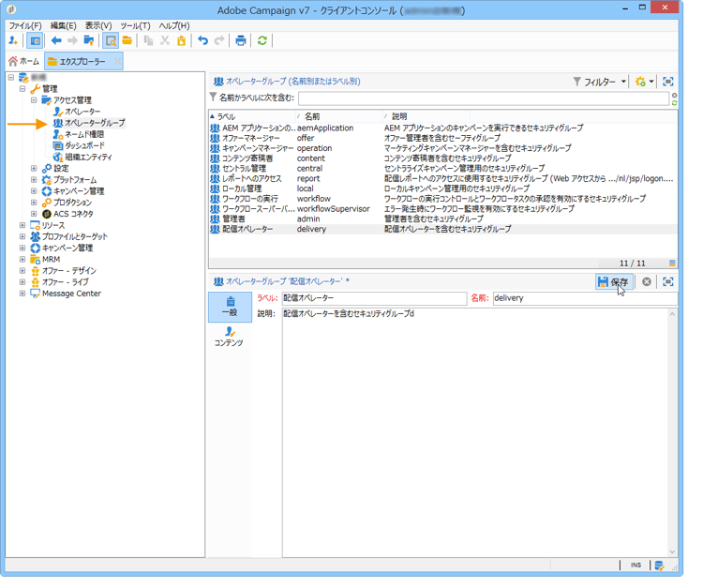Click the new operator toolbar icon
Image resolution: width=703 pixels, height=588 pixels.
pos(13,41)
